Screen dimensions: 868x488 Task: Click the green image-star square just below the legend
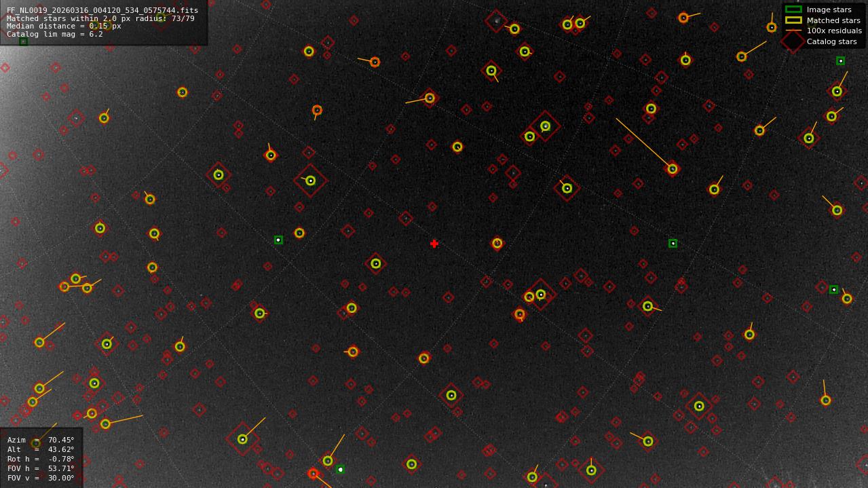(x=841, y=61)
